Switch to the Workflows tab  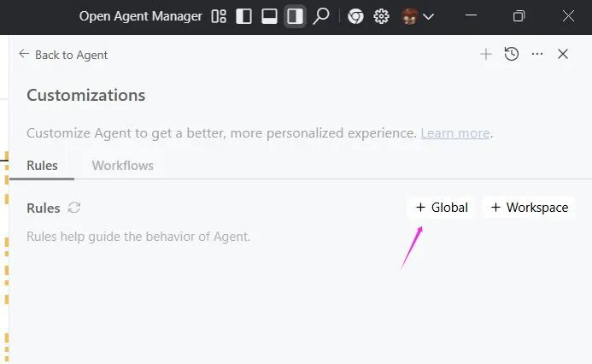[x=123, y=166]
